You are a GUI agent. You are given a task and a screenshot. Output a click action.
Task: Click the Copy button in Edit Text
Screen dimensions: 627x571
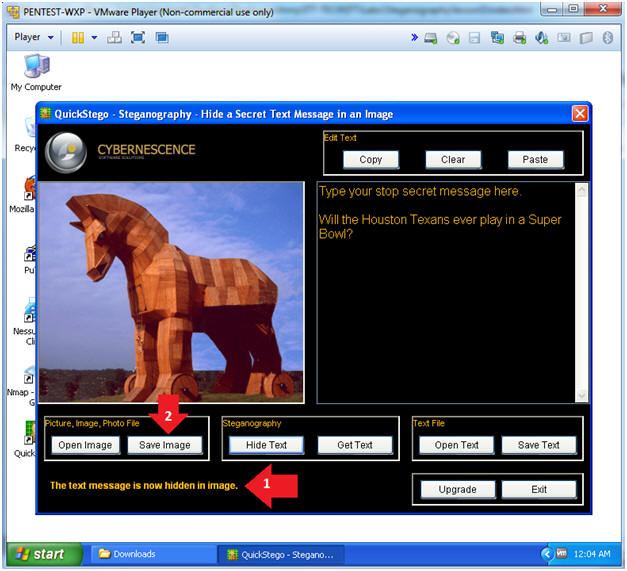point(371,160)
